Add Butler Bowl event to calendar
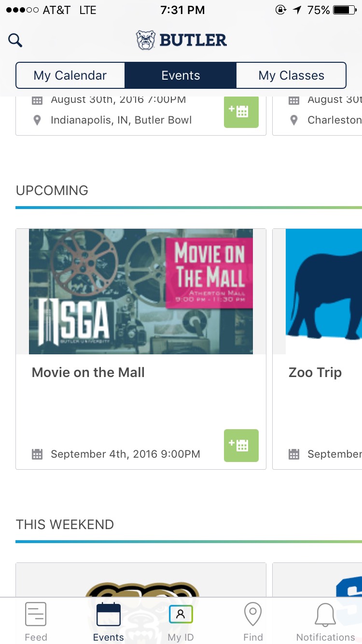362x644 pixels. click(241, 112)
